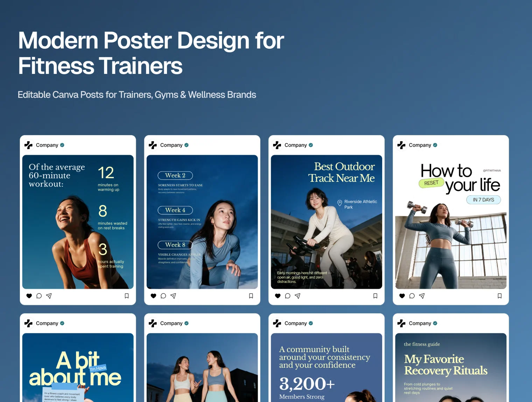Bookmark the Best Outdoor Track Near Me post

pos(375,296)
